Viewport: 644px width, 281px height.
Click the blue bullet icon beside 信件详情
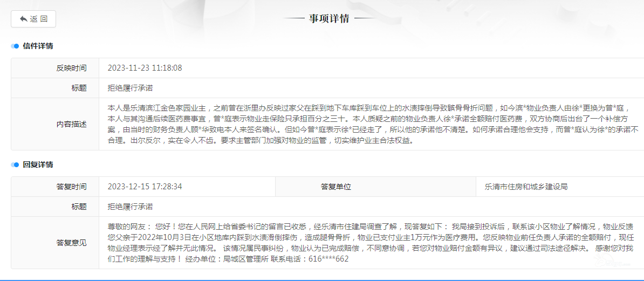(x=15, y=46)
